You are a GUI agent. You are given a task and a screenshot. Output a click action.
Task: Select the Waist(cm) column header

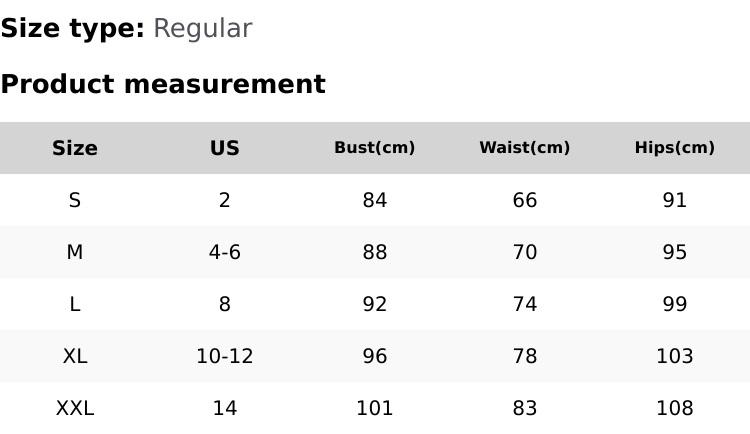pos(525,148)
